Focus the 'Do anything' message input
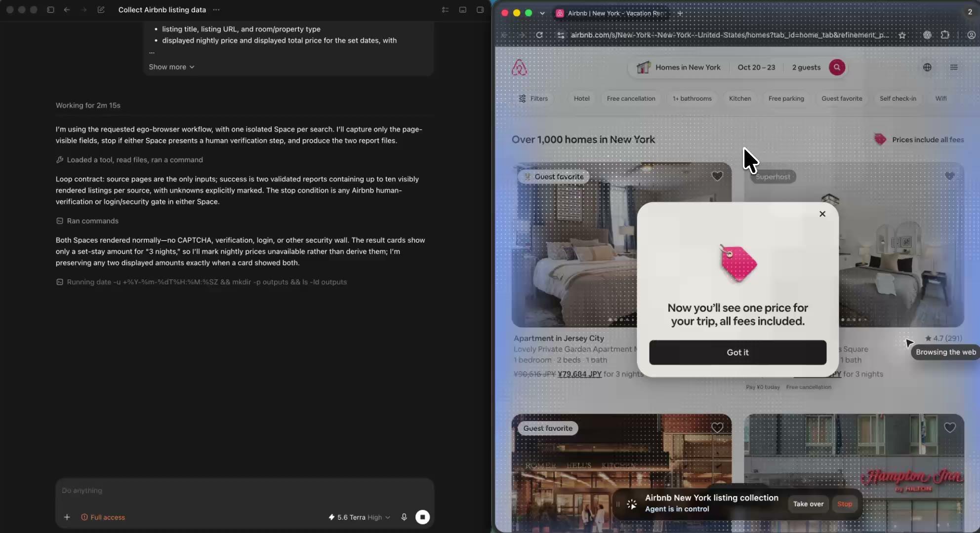This screenshot has width=980, height=533. click(x=245, y=491)
